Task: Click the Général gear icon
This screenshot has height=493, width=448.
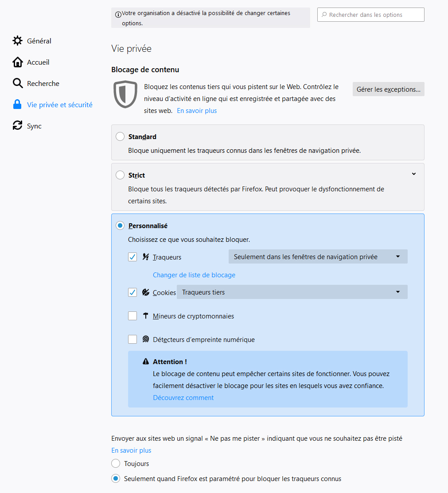Action: [18, 41]
